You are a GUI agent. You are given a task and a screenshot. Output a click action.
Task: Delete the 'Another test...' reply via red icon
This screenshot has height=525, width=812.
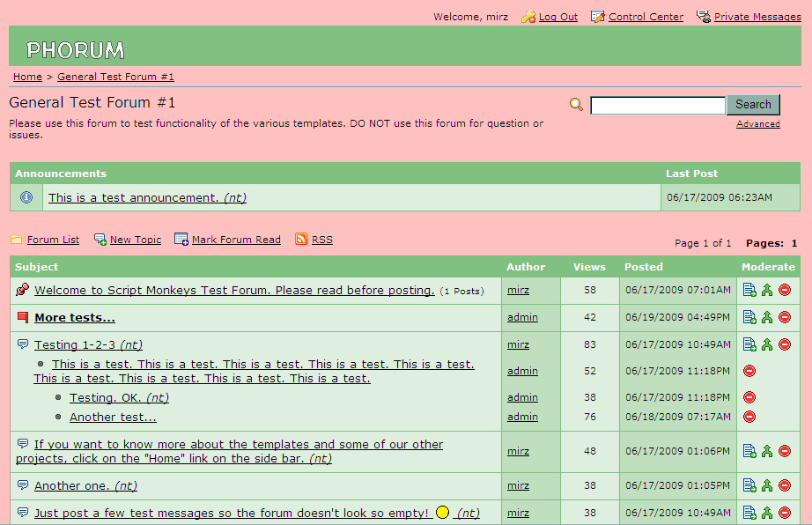pyautogui.click(x=749, y=417)
